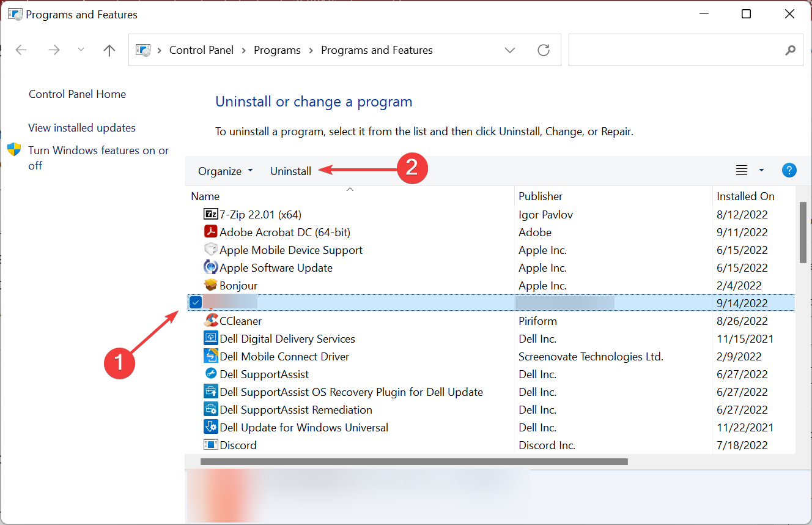Go forward using the Forward arrow
This screenshot has width=812, height=525.
click(x=54, y=50)
